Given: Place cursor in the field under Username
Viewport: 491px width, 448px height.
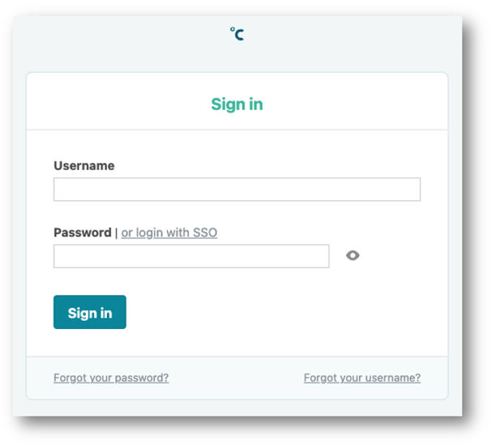Looking at the screenshot, I should pos(237,189).
